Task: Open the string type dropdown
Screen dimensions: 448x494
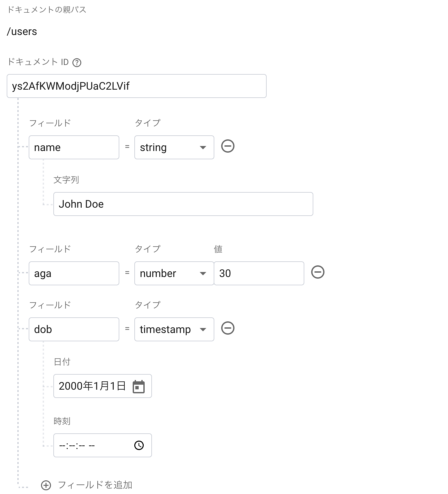Action: 174,147
